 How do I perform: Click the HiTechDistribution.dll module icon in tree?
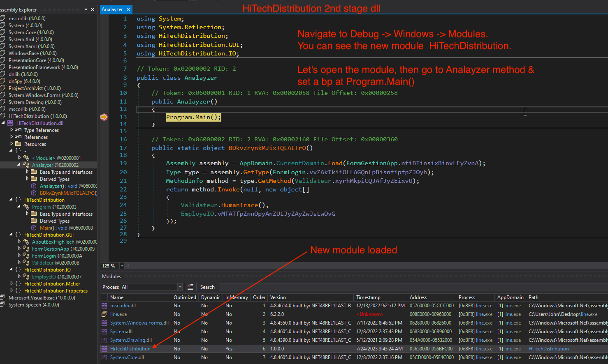pyautogui.click(x=11, y=123)
